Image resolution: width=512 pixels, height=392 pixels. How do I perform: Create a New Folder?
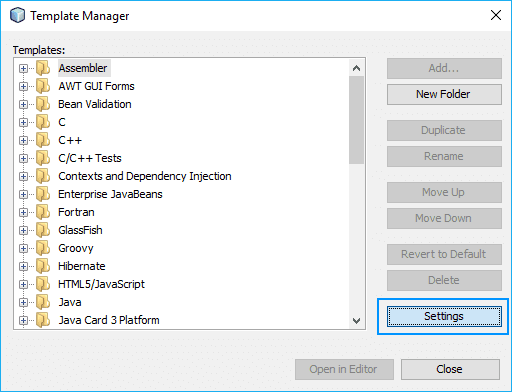pyautogui.click(x=444, y=94)
